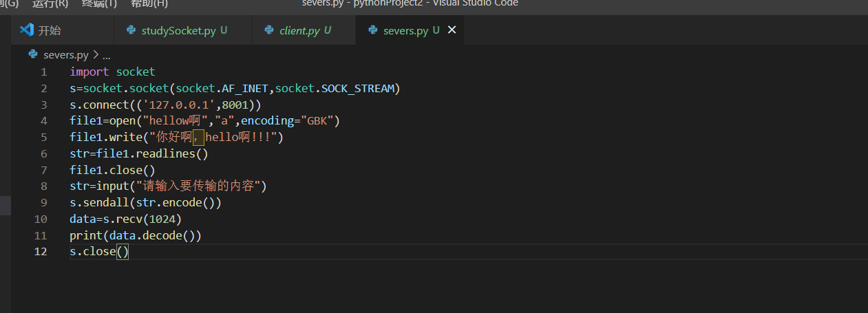Expand the breadcrumb ellipsis symbol list
Image resolution: width=868 pixels, height=313 pixels.
[106, 54]
